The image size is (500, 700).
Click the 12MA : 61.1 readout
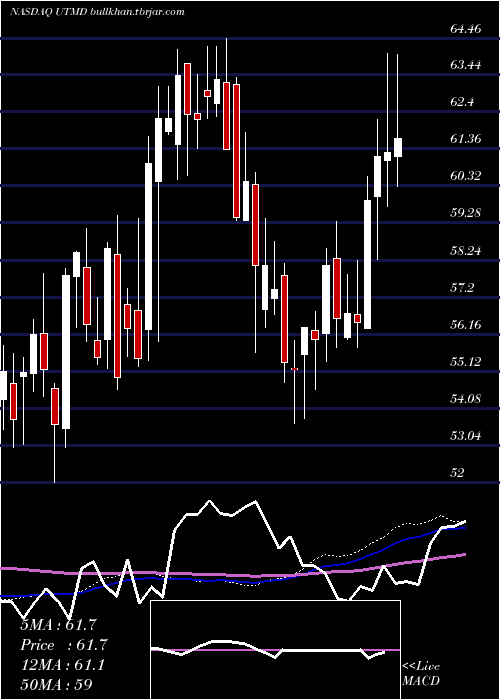point(62,665)
